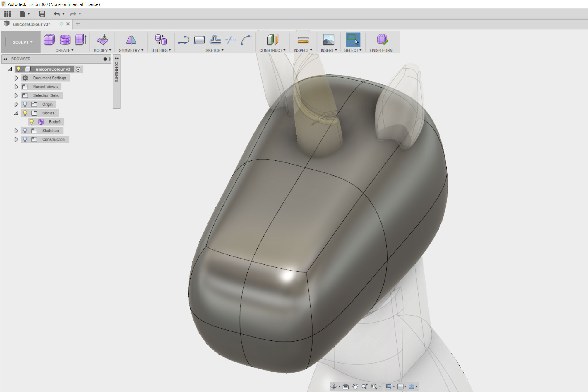Viewport: 588px width, 392px height.
Task: Open the SCULPT workspace dropdown
Action: (x=22, y=42)
